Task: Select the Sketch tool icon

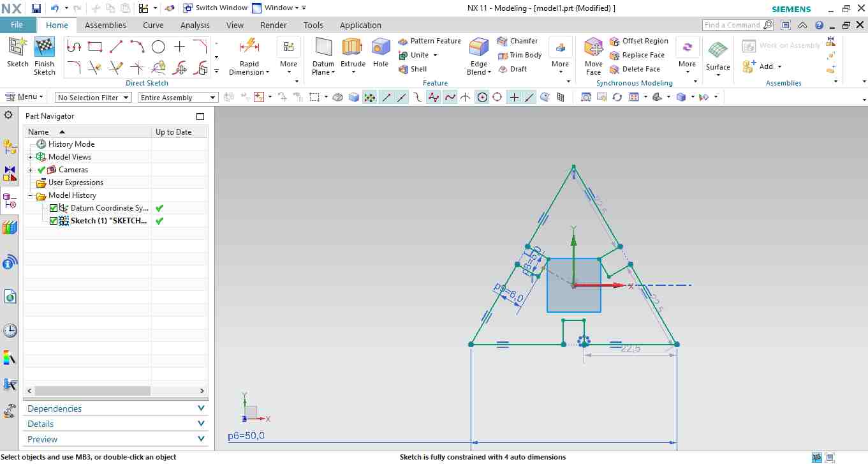Action: (x=17, y=47)
